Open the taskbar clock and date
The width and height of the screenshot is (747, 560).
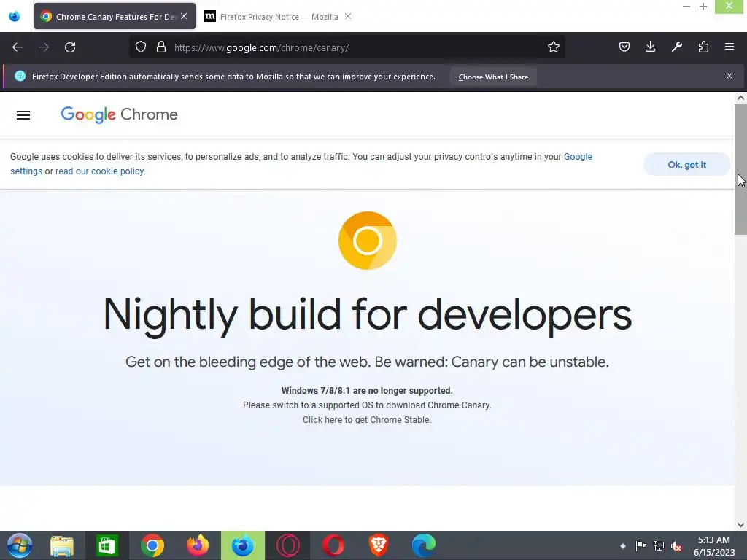pyautogui.click(x=713, y=545)
